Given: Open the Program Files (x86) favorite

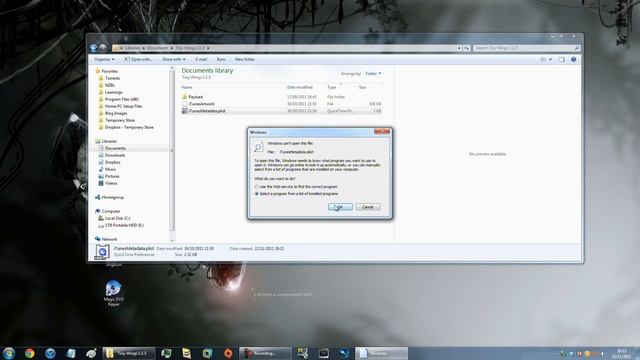Looking at the screenshot, I should coord(122,99).
